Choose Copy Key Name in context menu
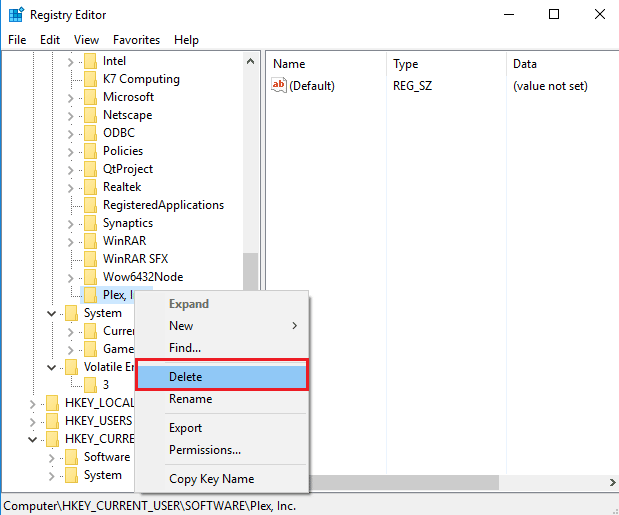Viewport: 619px width, 515px height. [x=222, y=479]
